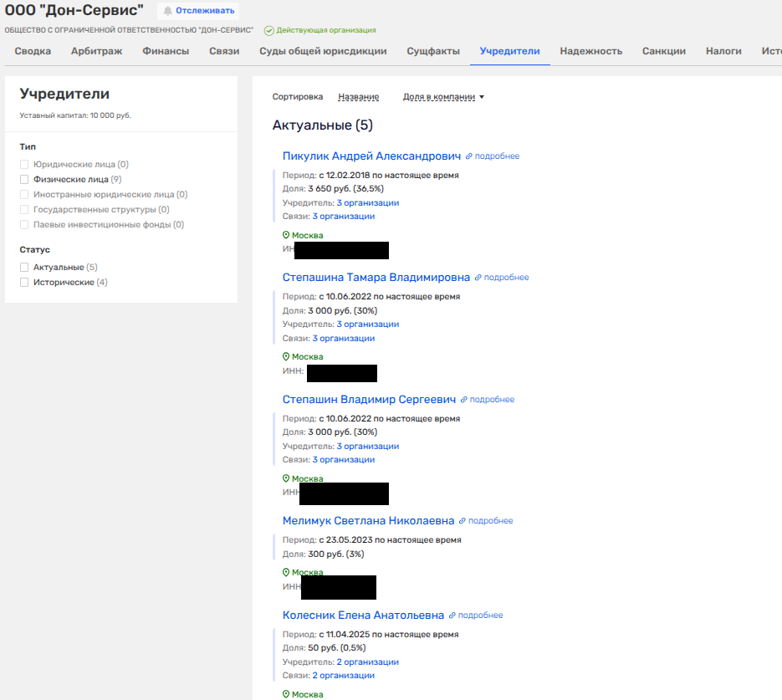Toggle the Исторические status checkbox
Viewport: 782px width, 700px height.
tap(24, 283)
